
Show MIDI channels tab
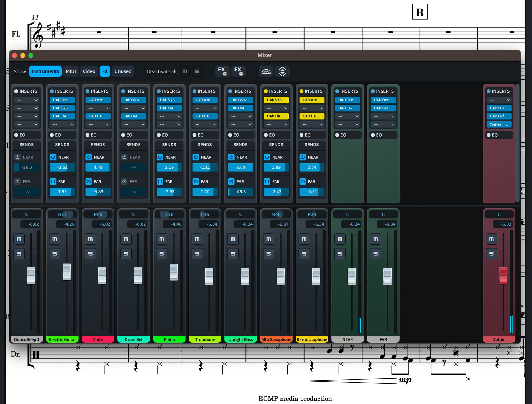pos(71,71)
